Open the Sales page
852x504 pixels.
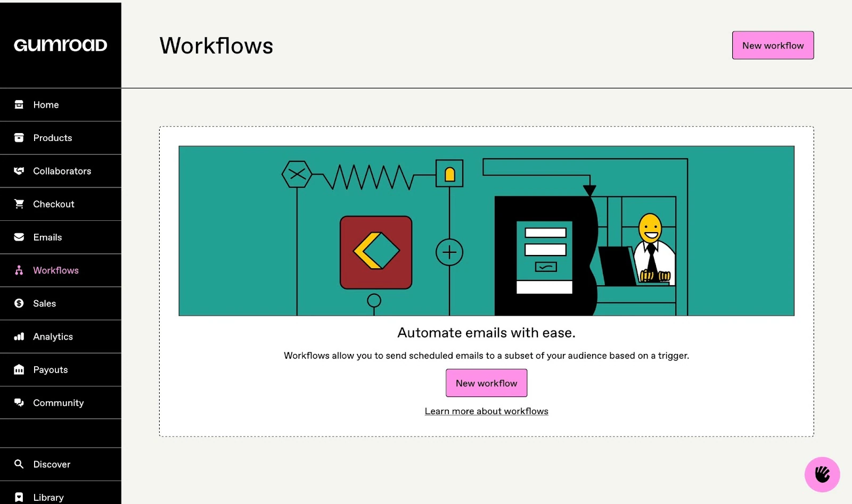coord(61,303)
